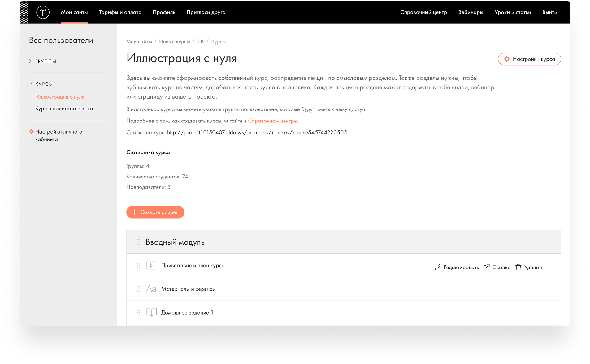Navigate to Новые курсы in the breadcrumb
Viewport: 590px width, 364px height.
click(x=174, y=41)
